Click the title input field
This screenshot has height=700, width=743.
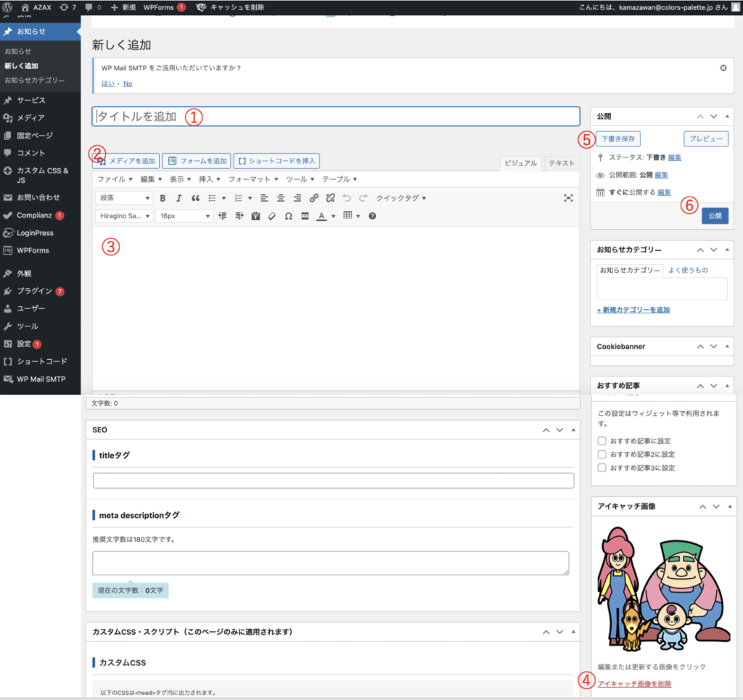[x=335, y=117]
